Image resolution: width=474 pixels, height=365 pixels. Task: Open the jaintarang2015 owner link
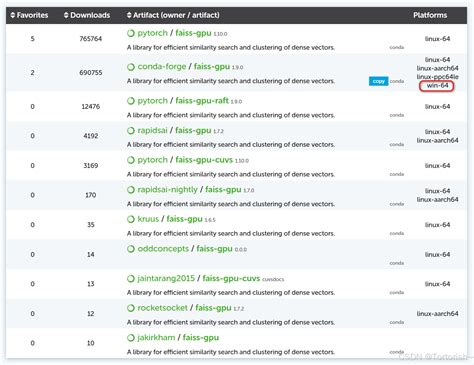[166, 278]
